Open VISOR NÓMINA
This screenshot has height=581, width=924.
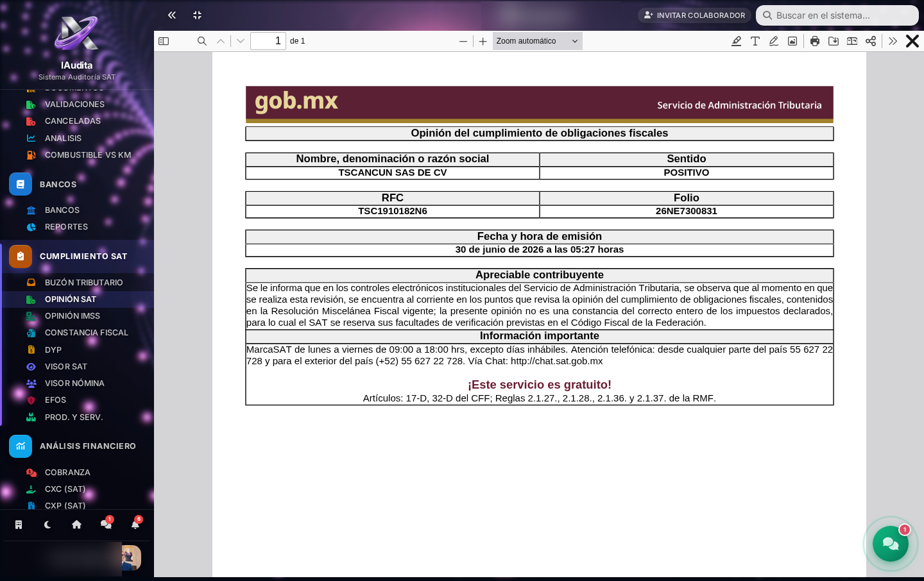pyautogui.click(x=74, y=383)
